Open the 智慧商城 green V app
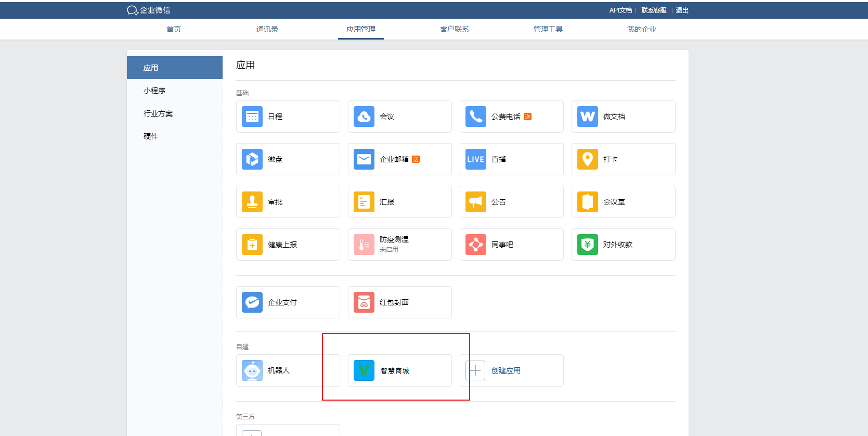The width and height of the screenshot is (868, 436). tap(364, 370)
